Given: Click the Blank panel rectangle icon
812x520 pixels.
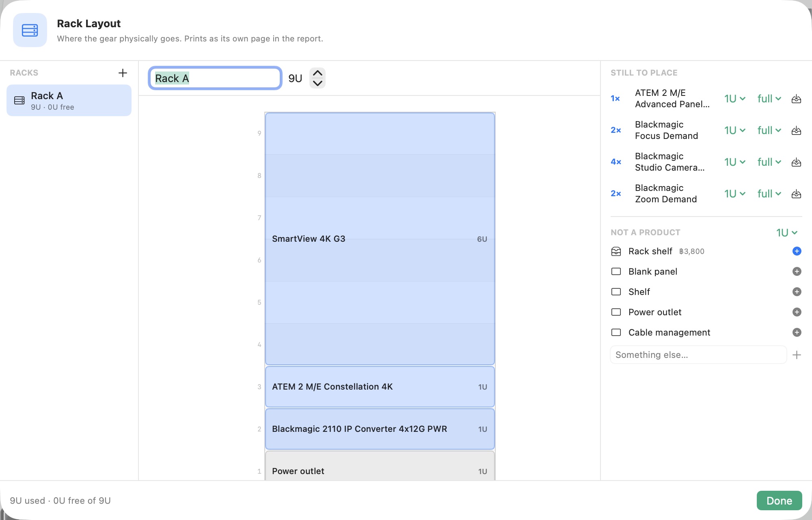Looking at the screenshot, I should coord(616,271).
